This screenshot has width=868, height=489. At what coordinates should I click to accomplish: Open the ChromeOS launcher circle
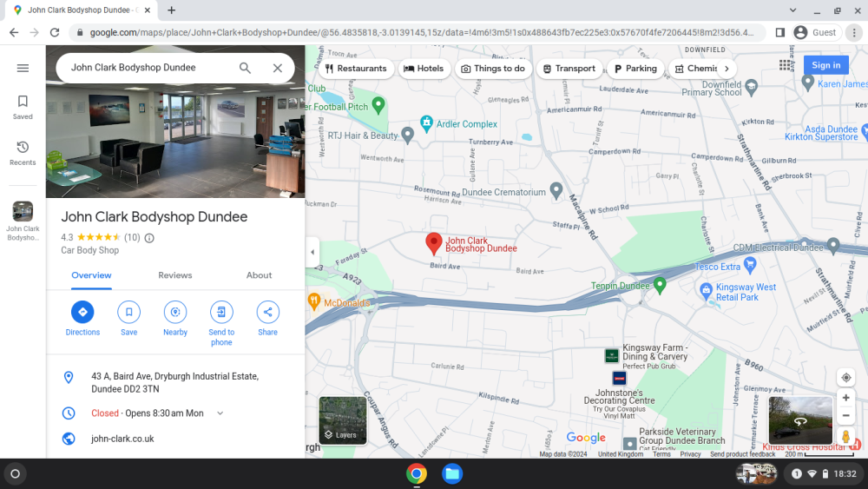[x=15, y=473]
